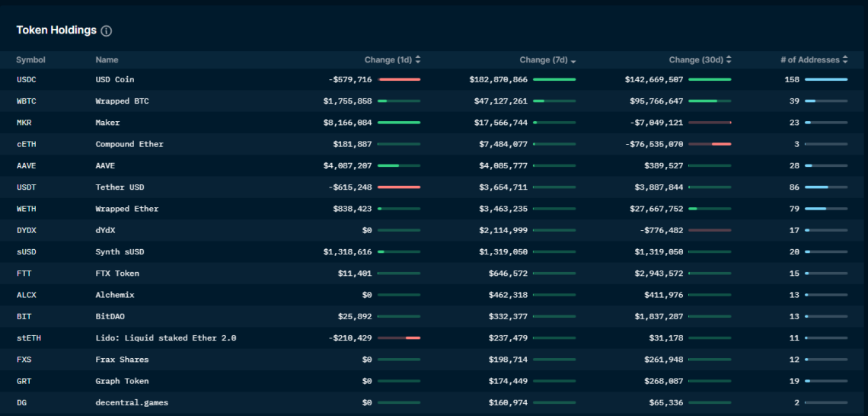
Task: Click the Symbol column header
Action: (30, 60)
